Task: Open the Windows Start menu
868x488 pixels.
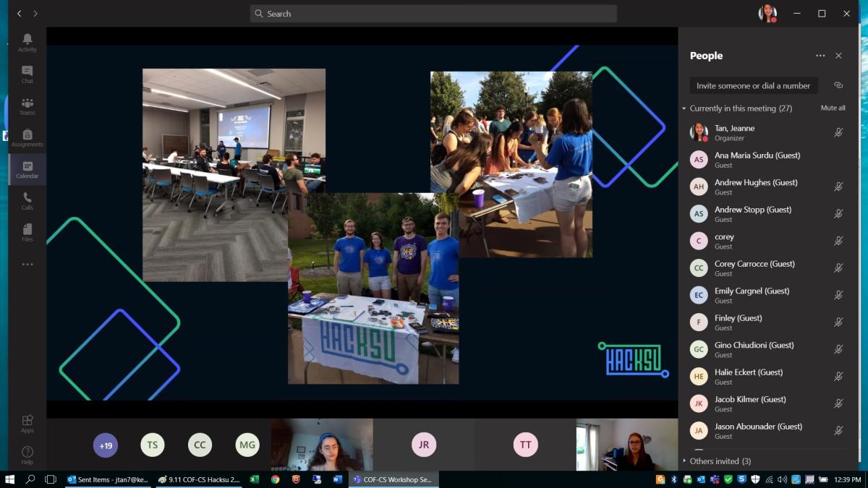Action: (x=10, y=479)
